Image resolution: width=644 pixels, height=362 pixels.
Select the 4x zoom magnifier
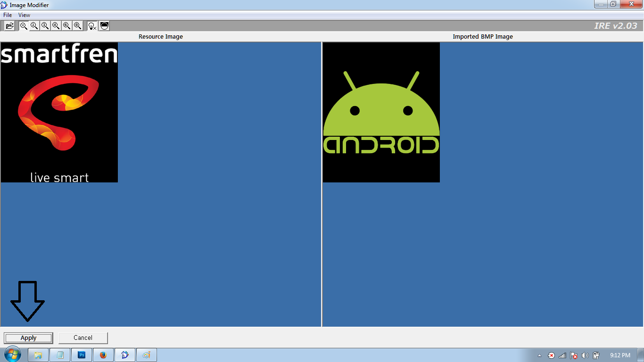[56, 26]
